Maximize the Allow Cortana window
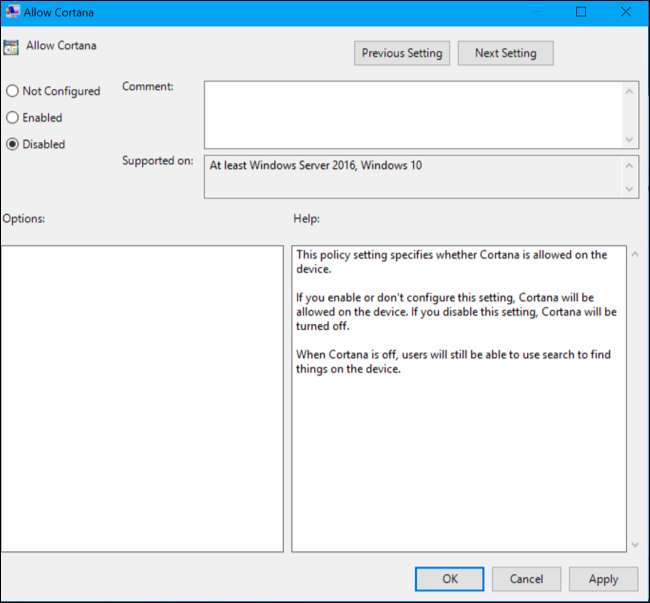This screenshot has width=650, height=603. pyautogui.click(x=581, y=12)
